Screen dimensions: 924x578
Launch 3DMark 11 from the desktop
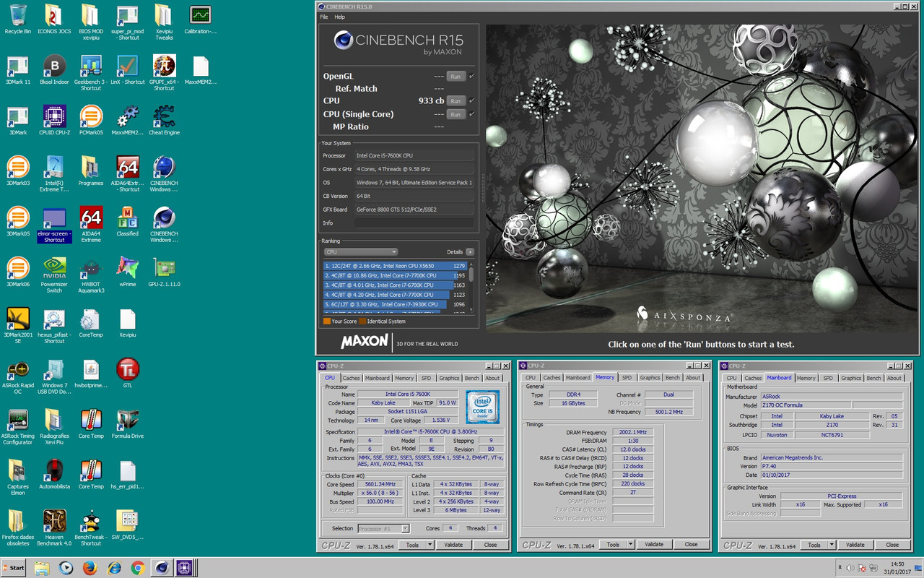[x=17, y=66]
